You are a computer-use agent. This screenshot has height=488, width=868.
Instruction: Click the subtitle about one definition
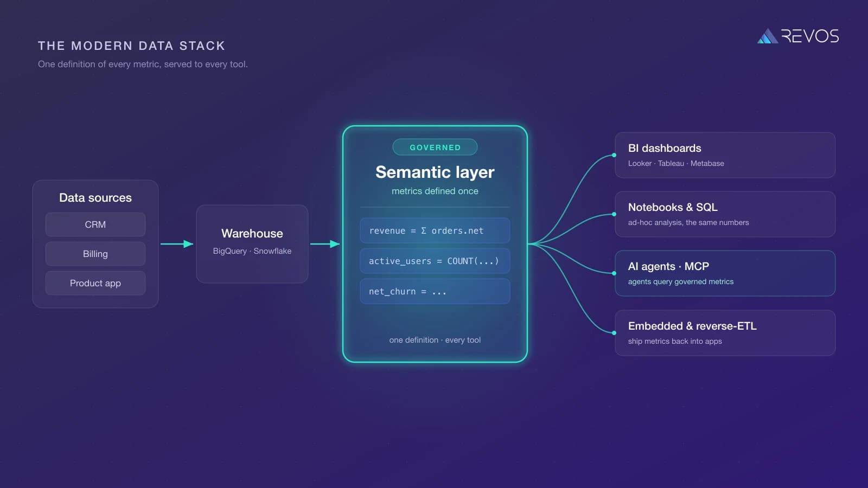(143, 64)
